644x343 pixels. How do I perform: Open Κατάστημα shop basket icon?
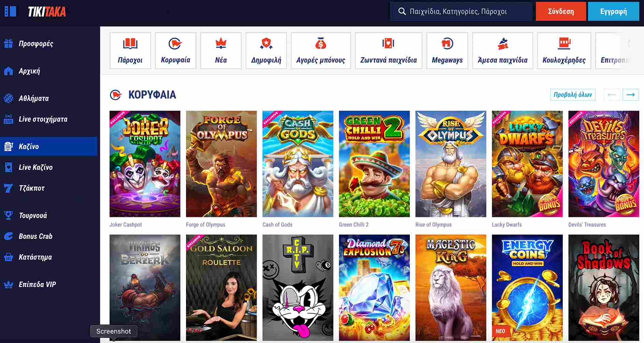coord(9,257)
